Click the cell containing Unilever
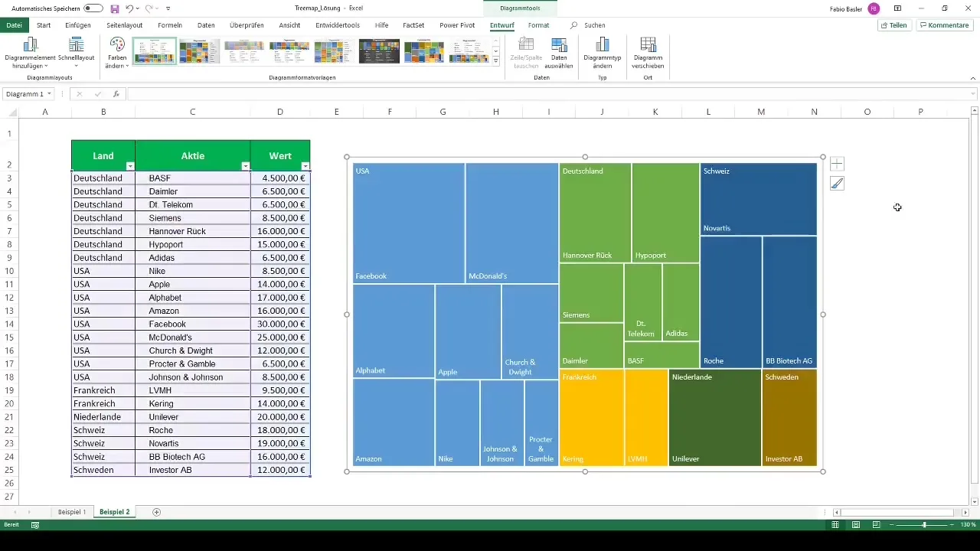The width and height of the screenshot is (980, 551). pos(193,417)
